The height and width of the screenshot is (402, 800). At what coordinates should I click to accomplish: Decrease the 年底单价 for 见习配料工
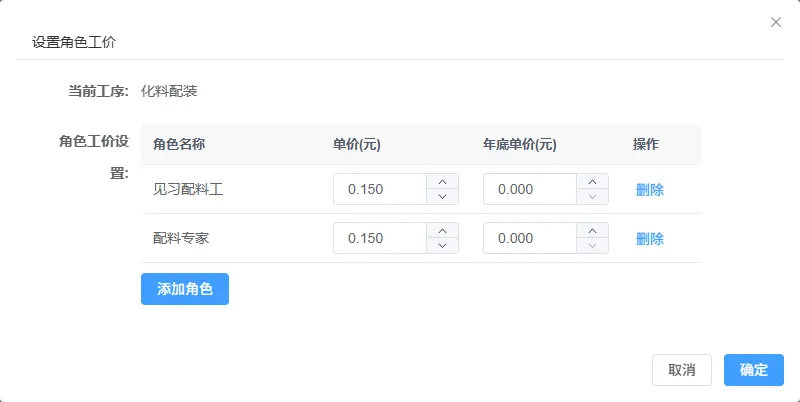(x=592, y=197)
